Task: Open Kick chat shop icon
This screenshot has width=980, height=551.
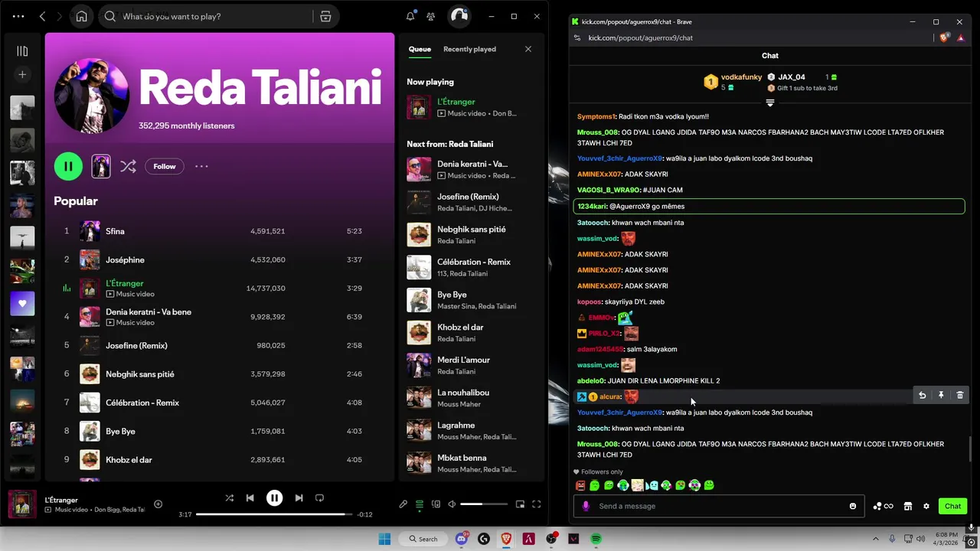Action: click(908, 506)
